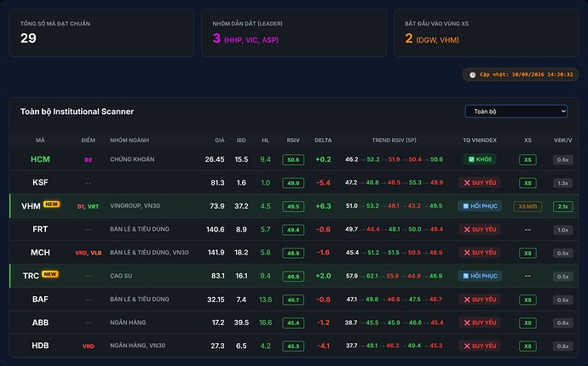Click the RSIV value 45.4 badge
The height and width of the screenshot is (366, 588).
(293, 323)
